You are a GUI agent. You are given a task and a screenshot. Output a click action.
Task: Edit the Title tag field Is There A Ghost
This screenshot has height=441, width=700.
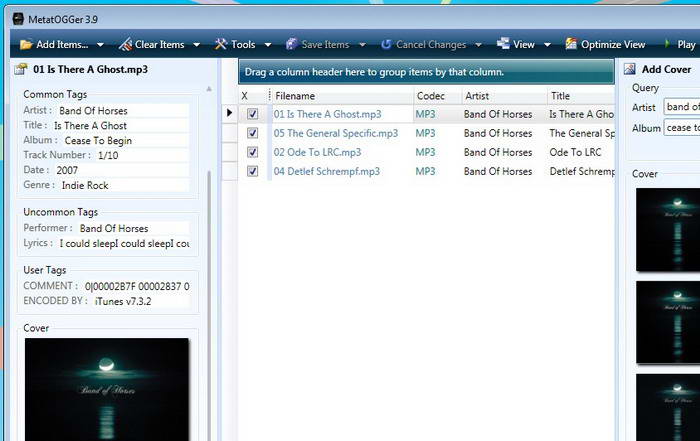click(120, 126)
